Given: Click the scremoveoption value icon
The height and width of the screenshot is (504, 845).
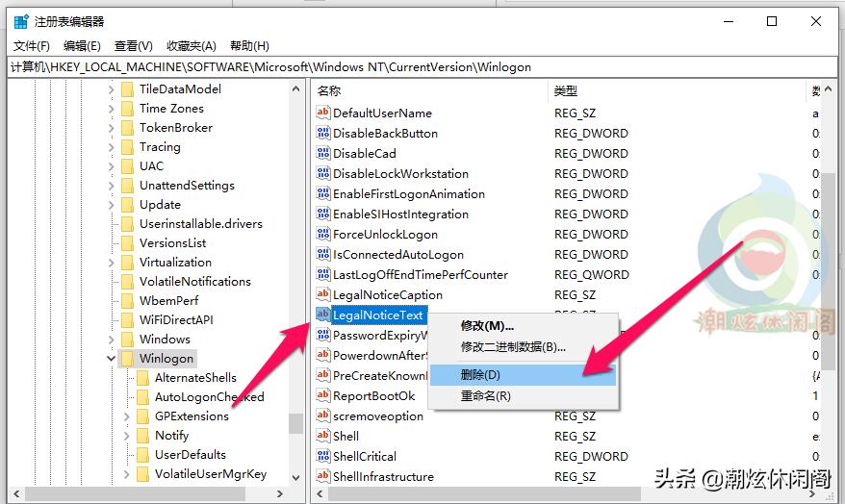Looking at the screenshot, I should point(323,416).
